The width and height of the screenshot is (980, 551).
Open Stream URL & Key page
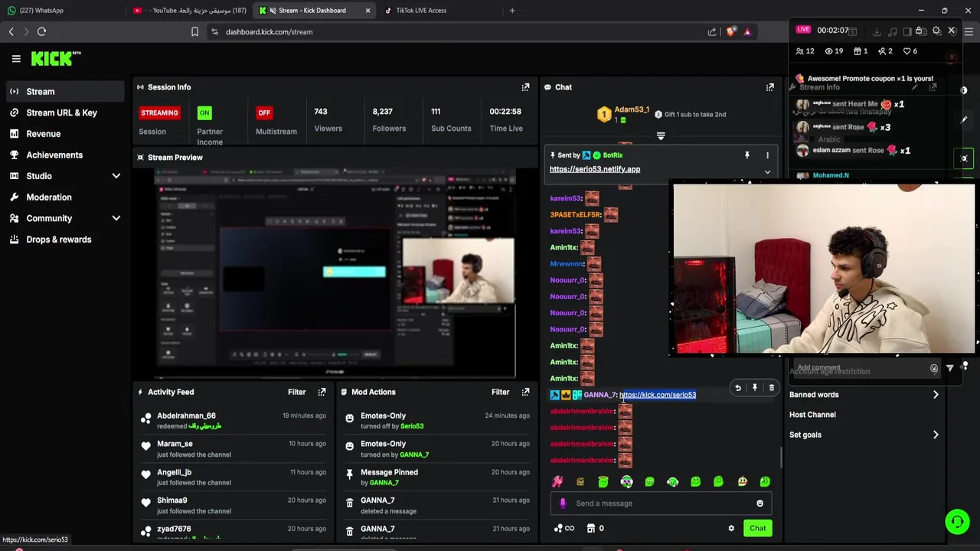[65, 112]
